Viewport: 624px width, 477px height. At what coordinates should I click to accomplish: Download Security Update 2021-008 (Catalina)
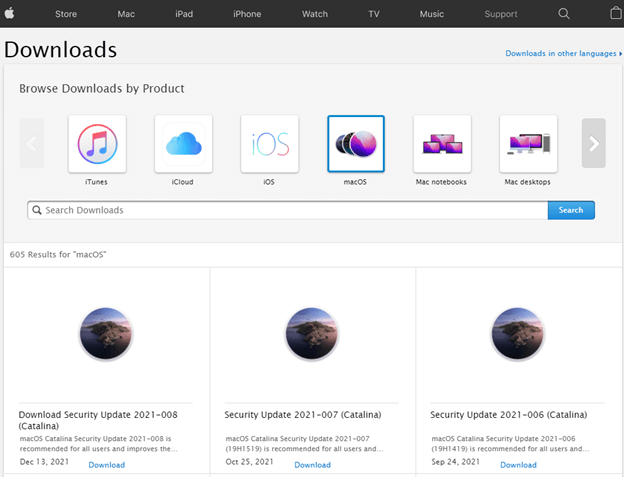pyautogui.click(x=106, y=465)
